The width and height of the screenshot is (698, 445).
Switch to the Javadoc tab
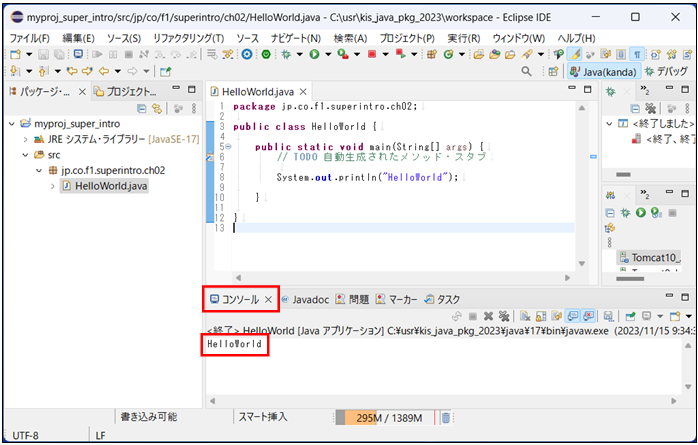[x=305, y=299]
